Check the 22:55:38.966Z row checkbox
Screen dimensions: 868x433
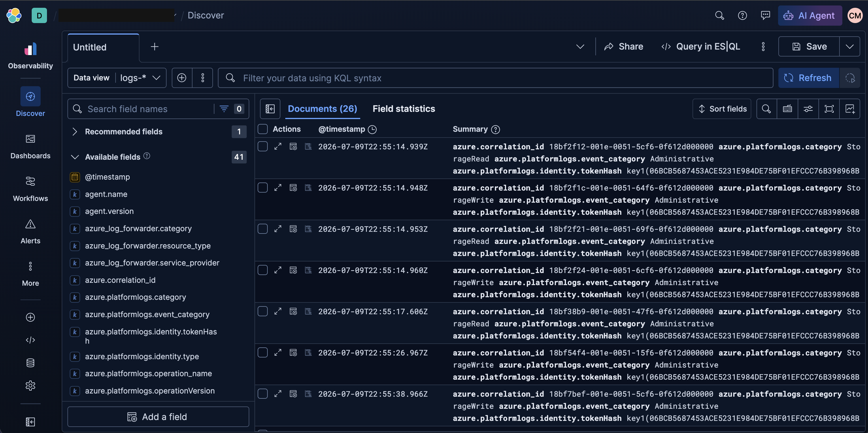click(263, 394)
